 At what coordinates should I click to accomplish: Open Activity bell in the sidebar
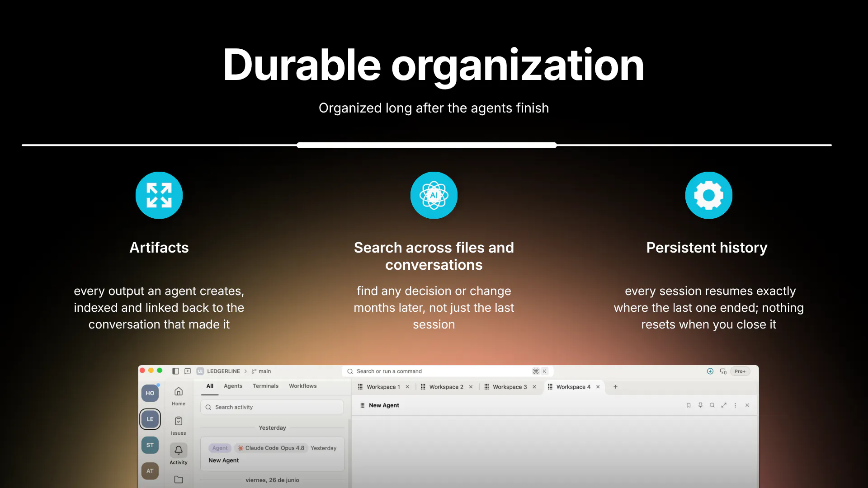tap(179, 455)
